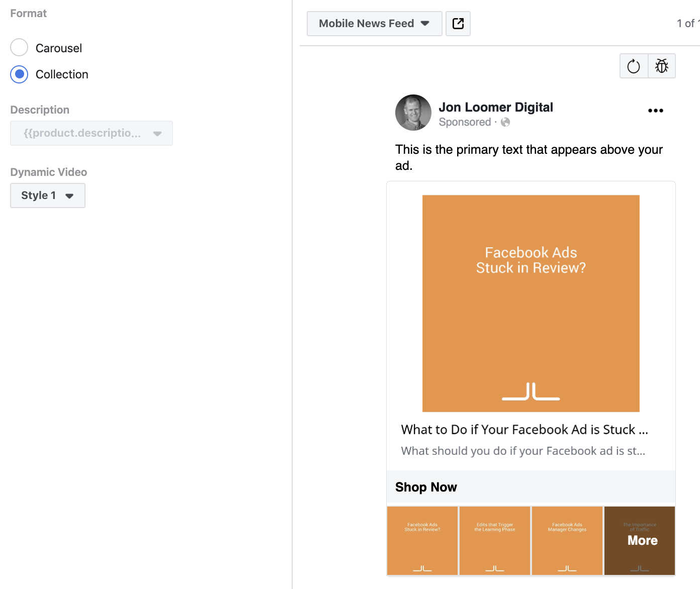Click the 'Edits that Trigger the Learning Phase' thumbnail
This screenshot has height=589, width=700.
click(x=495, y=541)
